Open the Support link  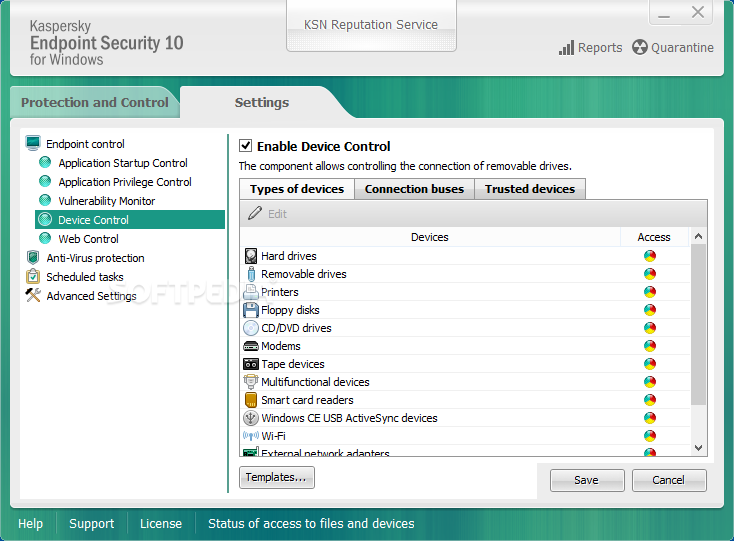point(91,524)
